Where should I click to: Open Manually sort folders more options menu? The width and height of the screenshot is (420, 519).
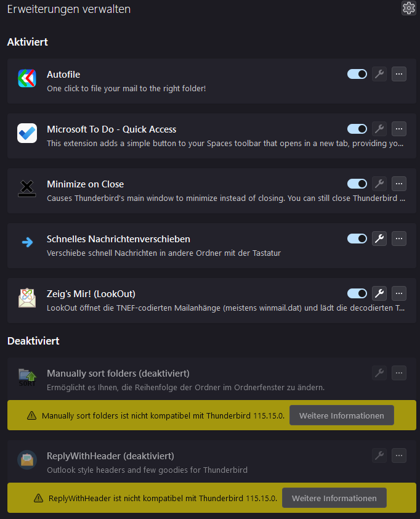[399, 373]
